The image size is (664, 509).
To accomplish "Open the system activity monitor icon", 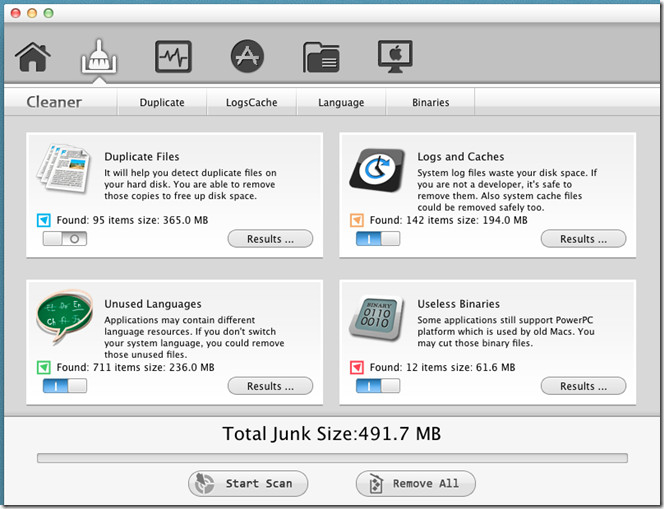I will click(173, 57).
